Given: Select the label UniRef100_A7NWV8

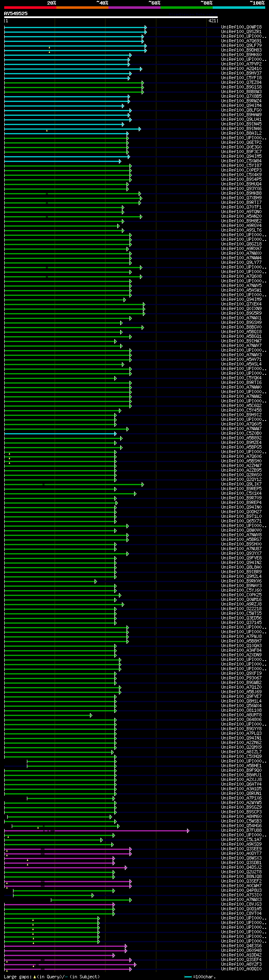Looking at the screenshot, I should 241,535.
